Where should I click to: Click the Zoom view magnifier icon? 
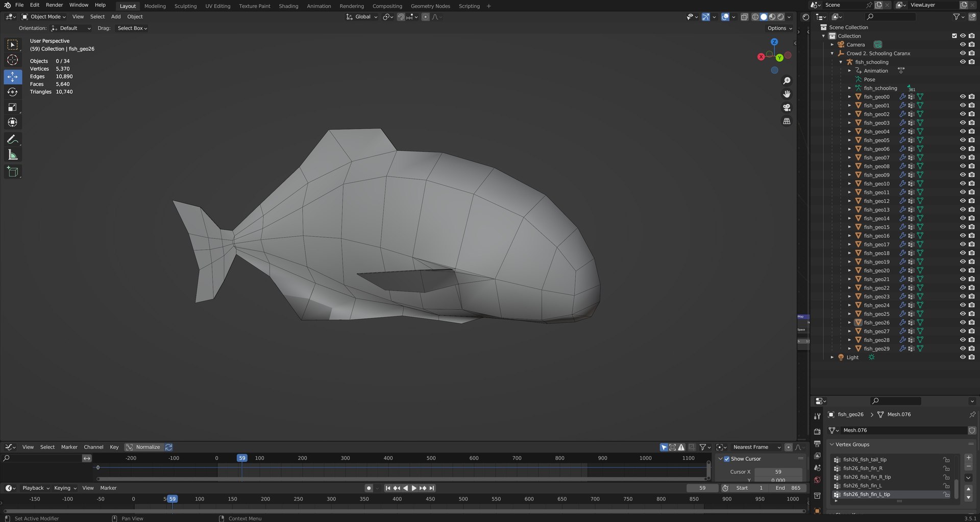tap(787, 81)
